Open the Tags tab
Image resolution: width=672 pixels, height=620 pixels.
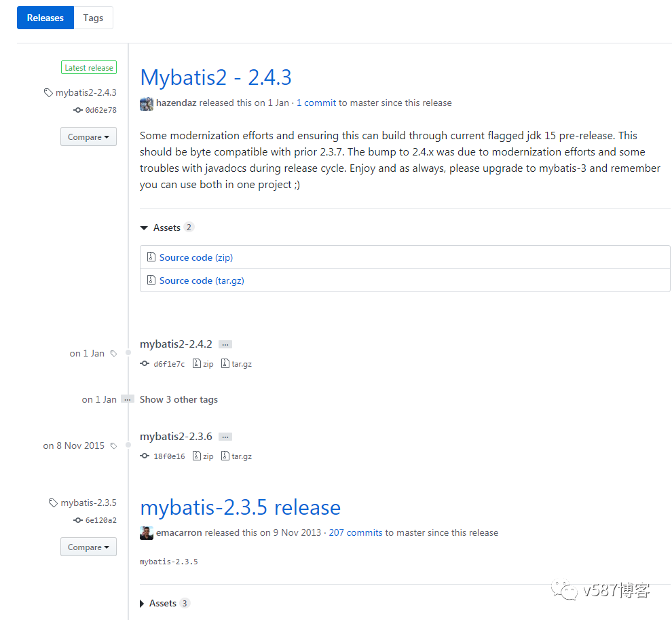point(93,18)
